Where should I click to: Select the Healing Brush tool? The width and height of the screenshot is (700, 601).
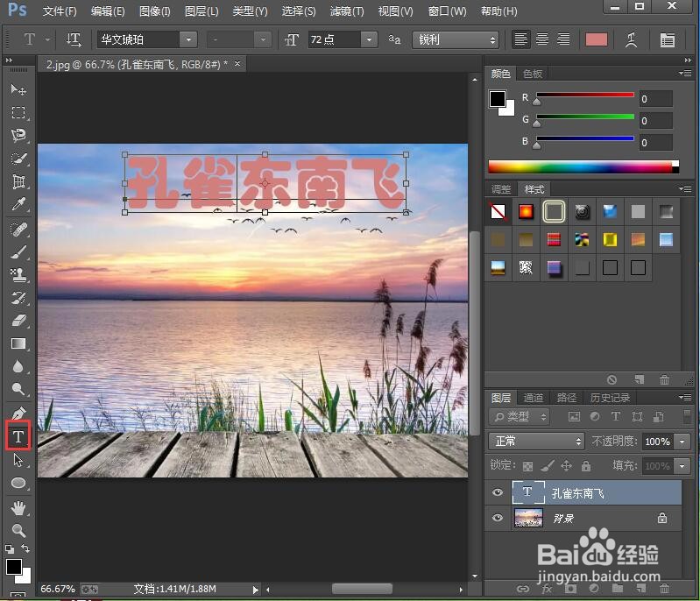(x=18, y=230)
